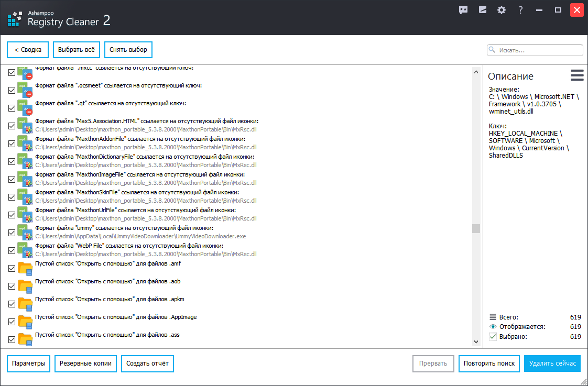Click the folder icon for .amf entry
Viewport: 588px width, 386px height.
(25, 268)
